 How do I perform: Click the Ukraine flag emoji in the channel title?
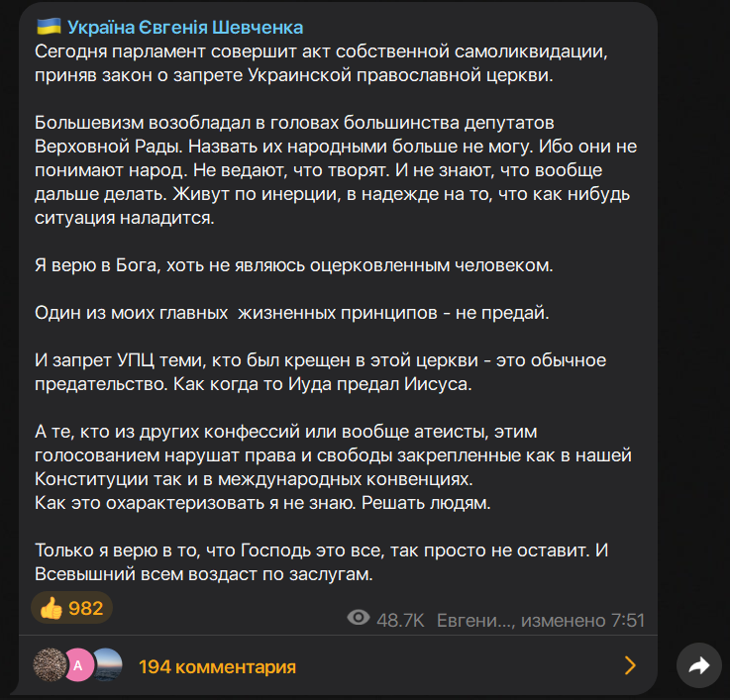click(x=48, y=27)
